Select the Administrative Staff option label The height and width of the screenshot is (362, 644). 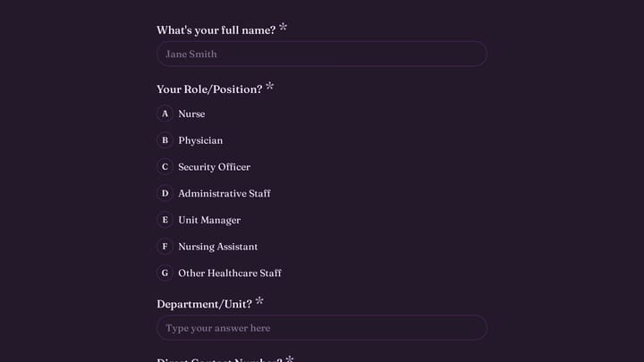(225, 193)
